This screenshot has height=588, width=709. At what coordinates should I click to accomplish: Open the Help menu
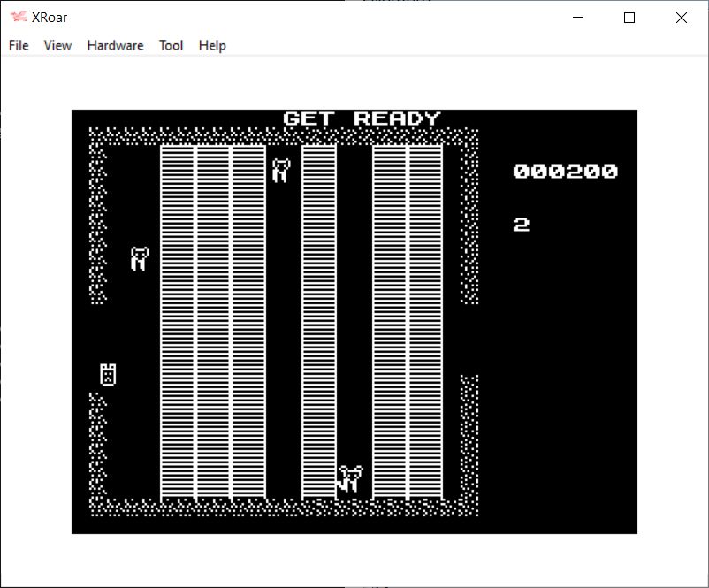tap(212, 45)
